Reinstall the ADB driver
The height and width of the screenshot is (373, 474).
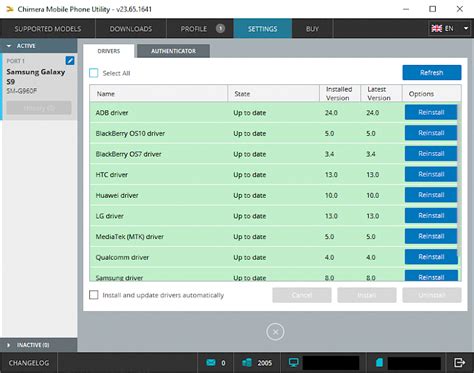click(431, 112)
